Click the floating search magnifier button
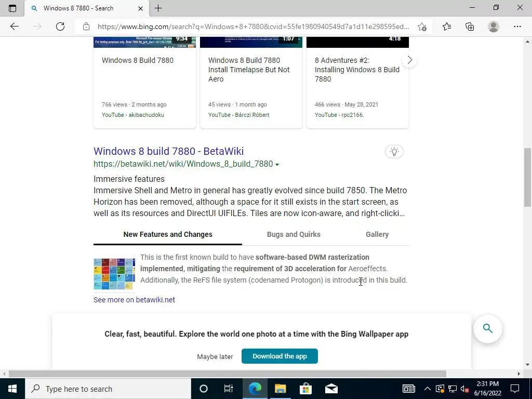Viewport: 532px width, 399px height. 487,328
